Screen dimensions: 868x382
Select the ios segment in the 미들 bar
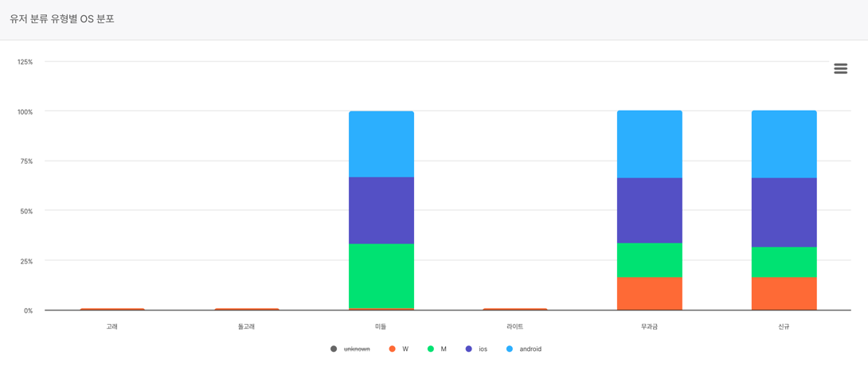pos(381,210)
